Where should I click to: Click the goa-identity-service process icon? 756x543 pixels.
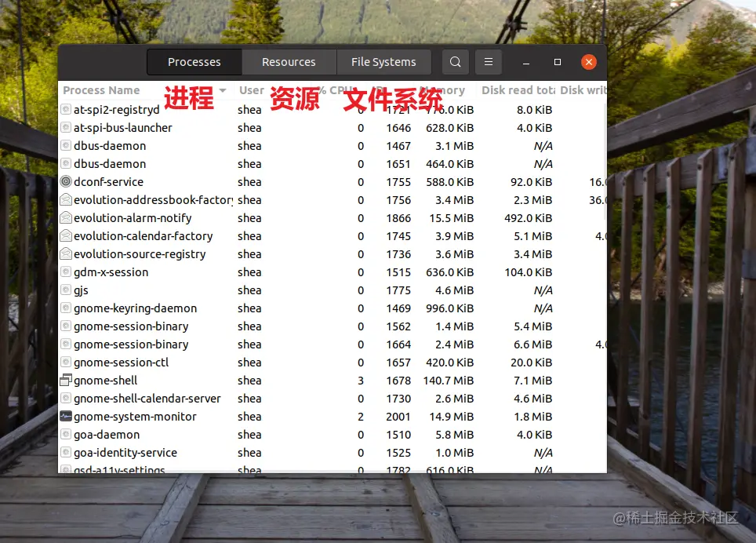click(66, 453)
